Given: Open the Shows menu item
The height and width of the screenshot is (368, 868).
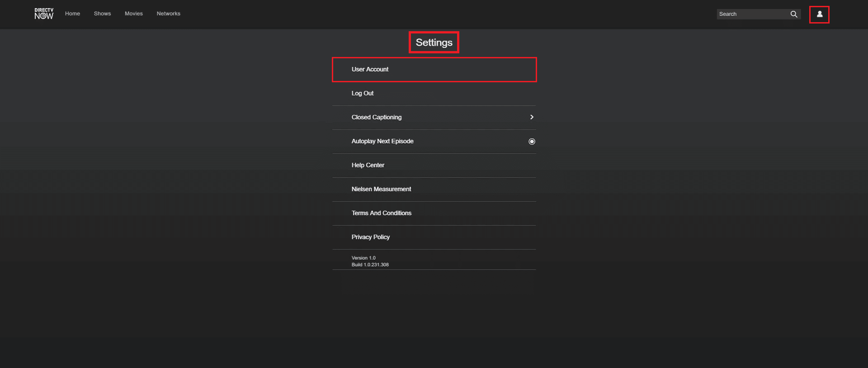Looking at the screenshot, I should pyautogui.click(x=102, y=14).
